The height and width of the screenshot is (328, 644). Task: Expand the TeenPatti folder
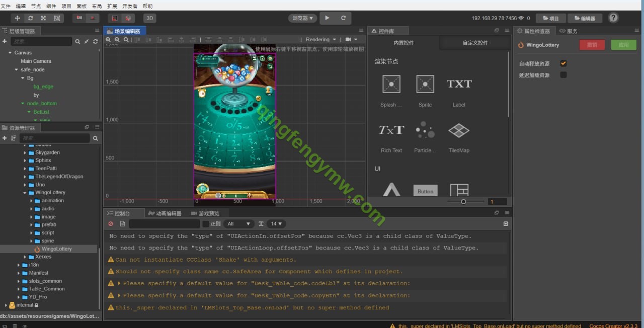(x=25, y=169)
